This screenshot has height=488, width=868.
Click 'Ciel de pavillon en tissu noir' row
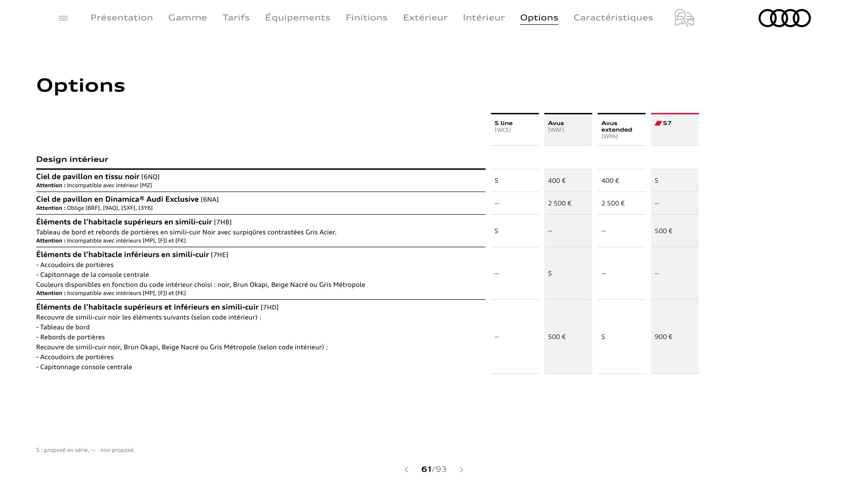(x=260, y=181)
